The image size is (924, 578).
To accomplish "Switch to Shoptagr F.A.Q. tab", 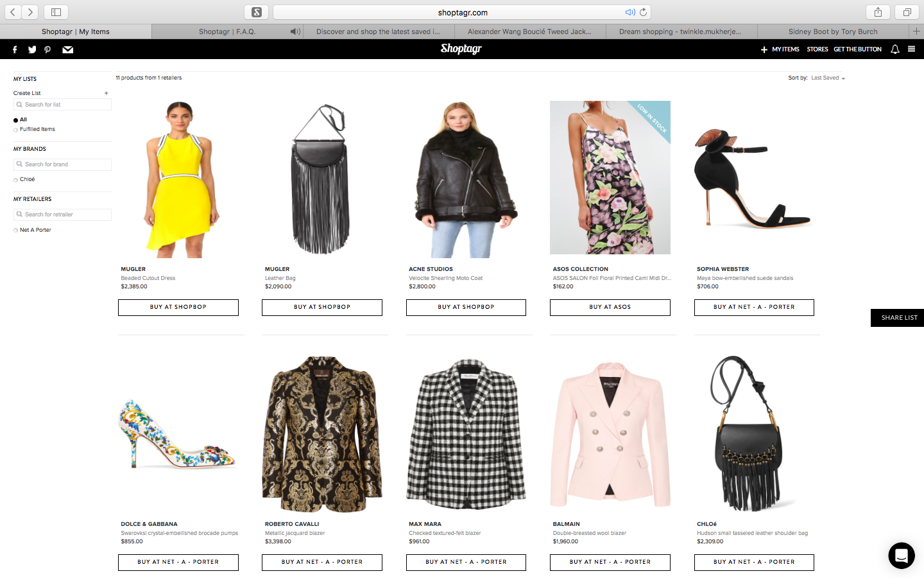I will [227, 31].
